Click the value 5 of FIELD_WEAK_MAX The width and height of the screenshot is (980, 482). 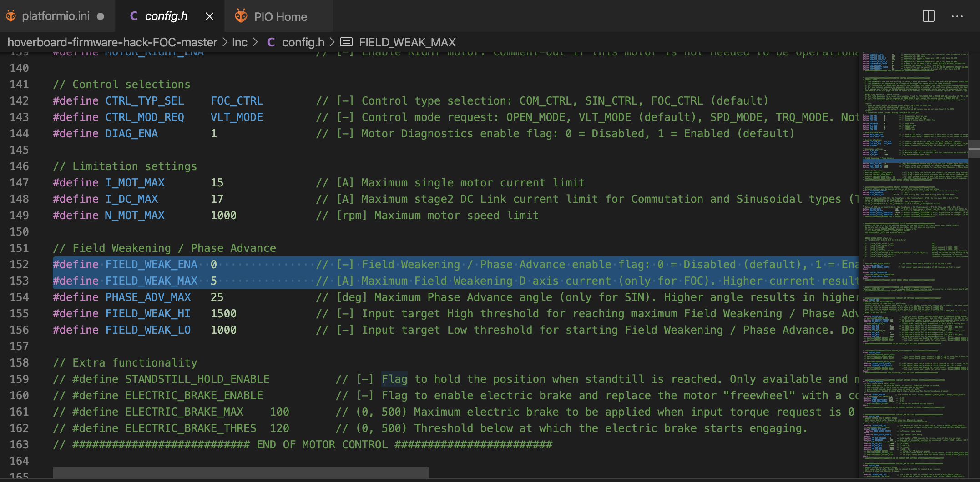click(214, 281)
